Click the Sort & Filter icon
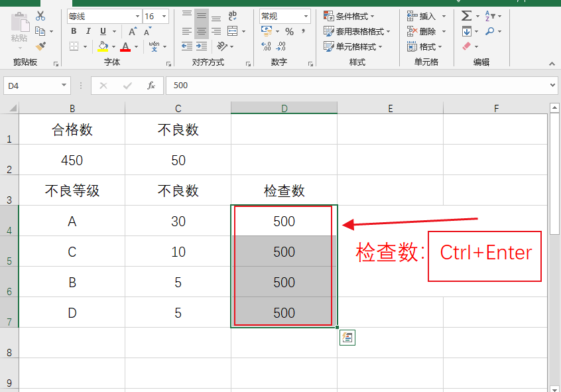Screen dimensions: 561x392 [489, 15]
